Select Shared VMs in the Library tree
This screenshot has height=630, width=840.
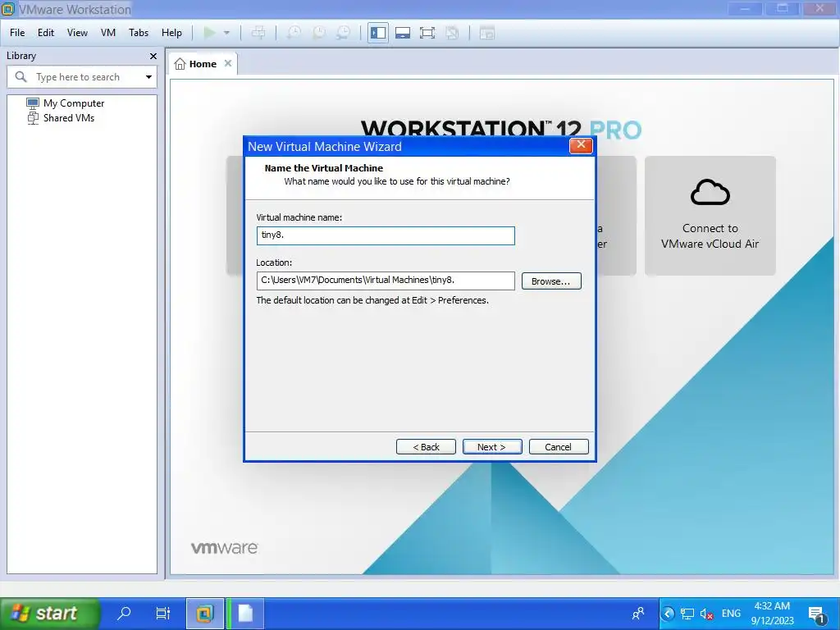tap(69, 118)
